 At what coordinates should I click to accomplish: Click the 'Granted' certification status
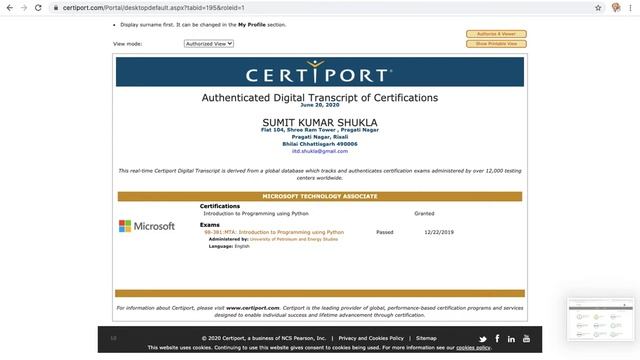(x=424, y=213)
